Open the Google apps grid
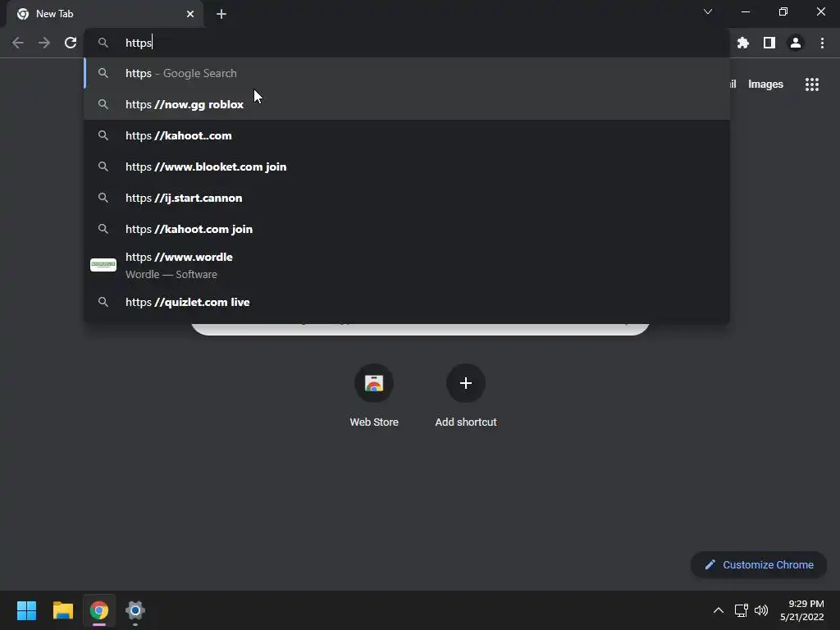Viewport: 840px width, 630px height. click(x=812, y=84)
